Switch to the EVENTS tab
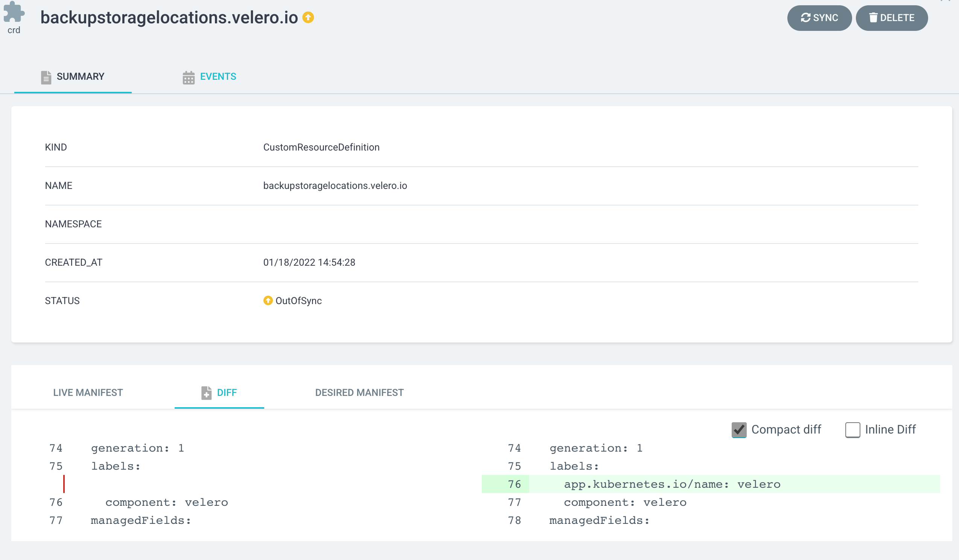The height and width of the screenshot is (560, 959). (209, 76)
